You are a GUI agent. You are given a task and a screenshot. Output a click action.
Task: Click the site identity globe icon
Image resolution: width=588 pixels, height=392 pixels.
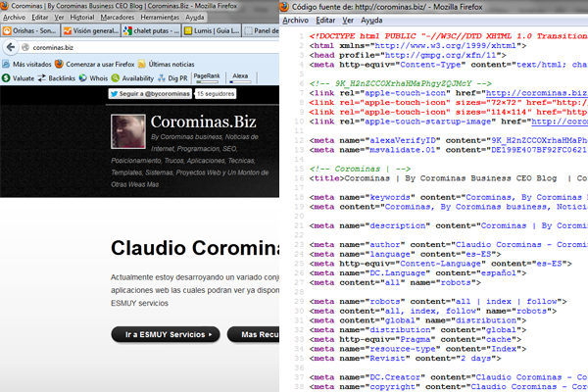(25, 47)
